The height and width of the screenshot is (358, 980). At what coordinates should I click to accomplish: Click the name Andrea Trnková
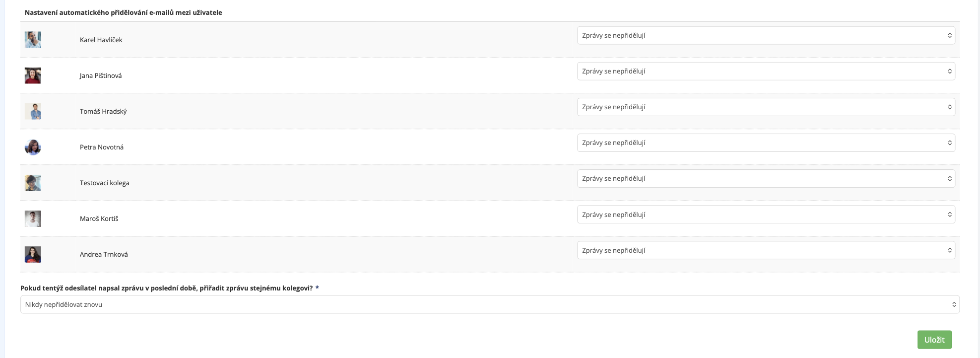pos(104,254)
